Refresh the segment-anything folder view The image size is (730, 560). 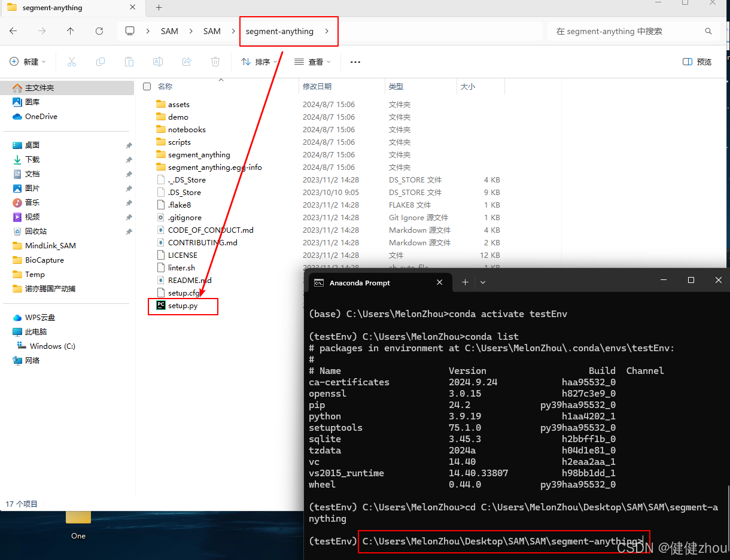(x=99, y=31)
